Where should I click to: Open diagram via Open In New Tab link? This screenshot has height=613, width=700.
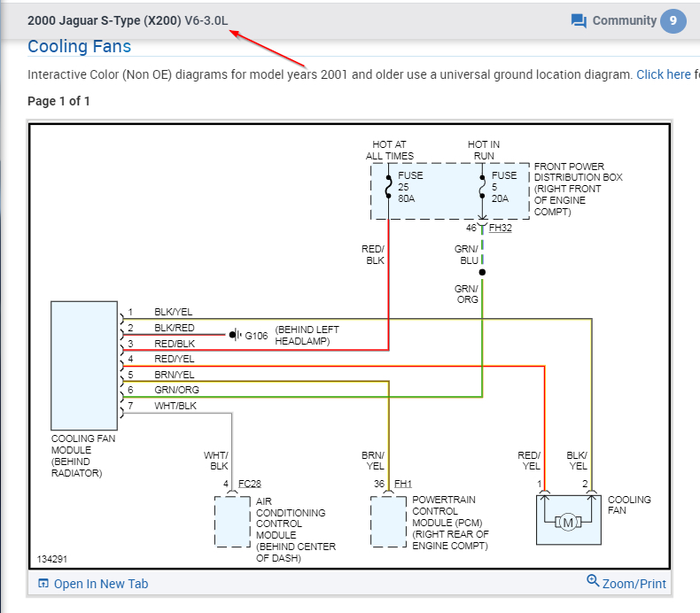pyautogui.click(x=101, y=584)
